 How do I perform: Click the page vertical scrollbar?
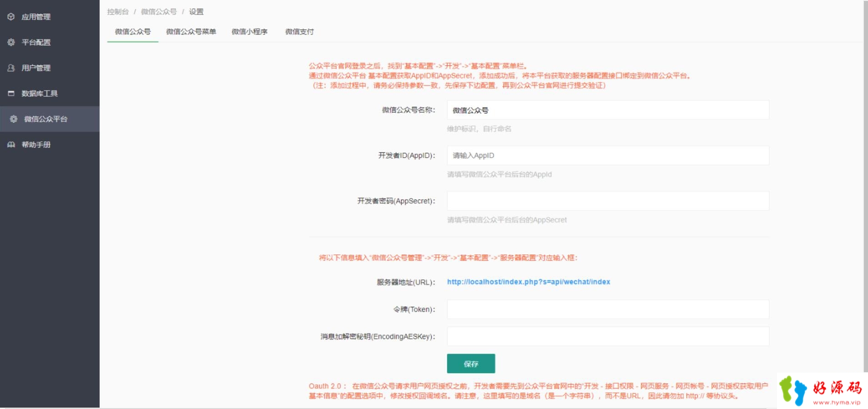point(865,186)
